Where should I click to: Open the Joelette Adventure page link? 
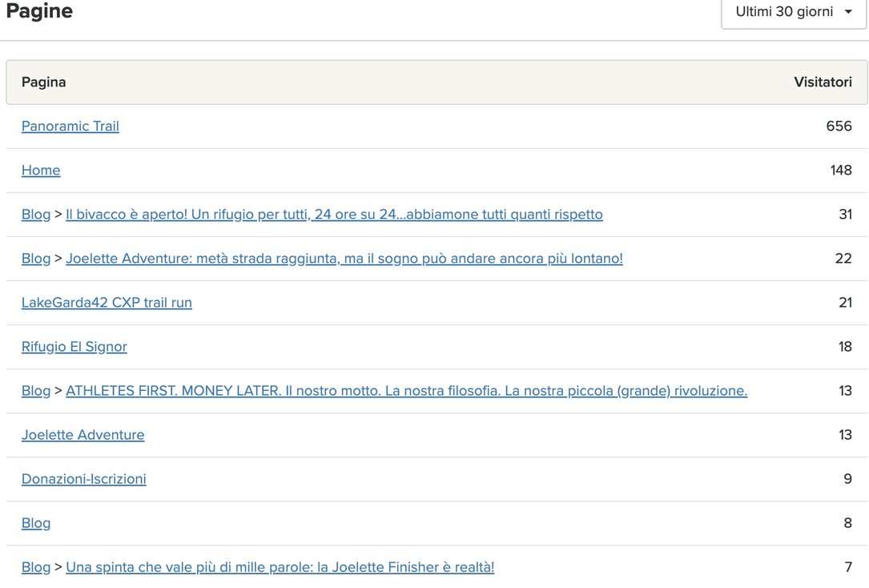[x=83, y=435]
